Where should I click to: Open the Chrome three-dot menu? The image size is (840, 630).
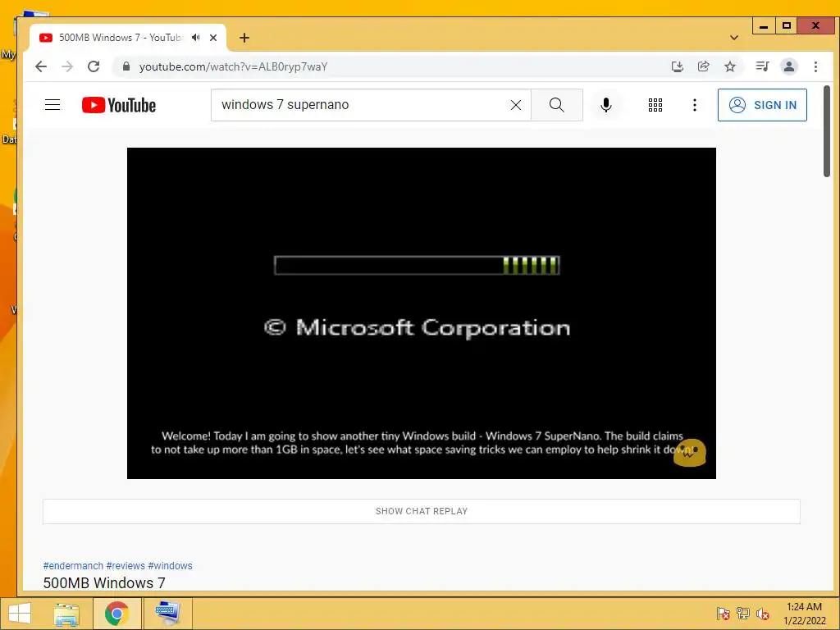pyautogui.click(x=815, y=66)
